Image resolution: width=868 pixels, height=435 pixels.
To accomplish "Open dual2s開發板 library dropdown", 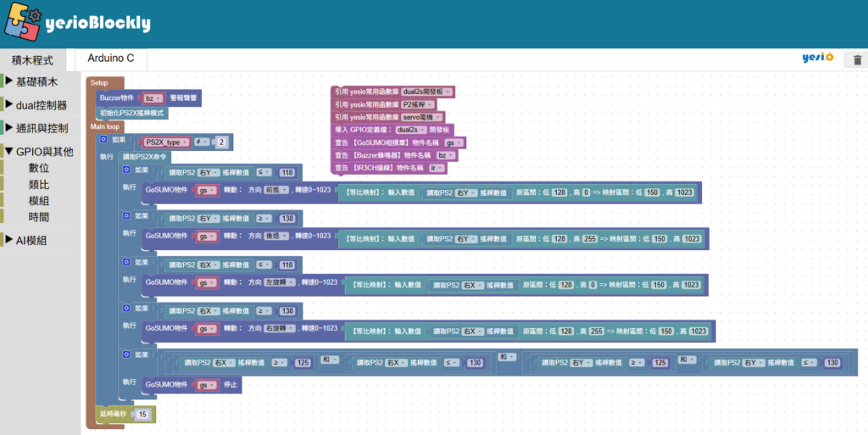I will pyautogui.click(x=427, y=92).
